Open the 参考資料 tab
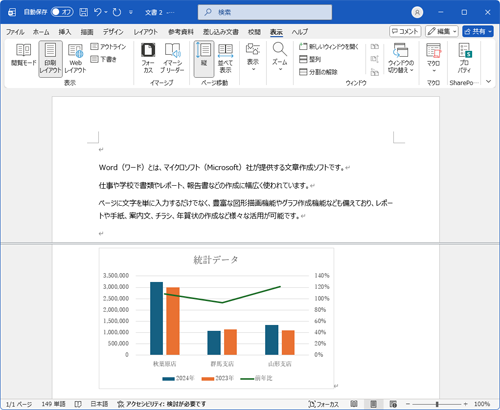Image resolution: width=500 pixels, height=410 pixels. pyautogui.click(x=181, y=32)
